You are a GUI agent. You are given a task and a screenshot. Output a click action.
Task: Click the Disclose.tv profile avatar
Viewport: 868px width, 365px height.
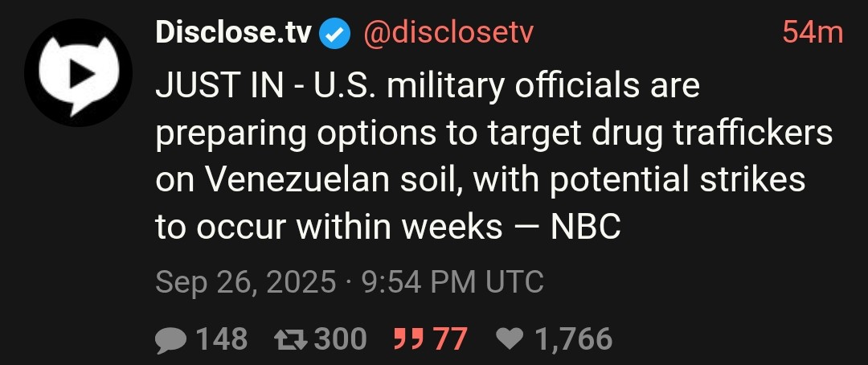point(76,74)
